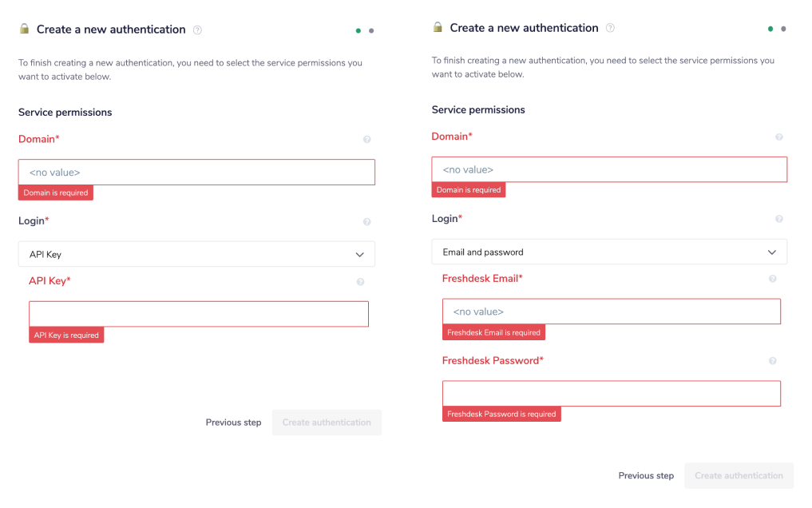The image size is (812, 508).
Task: Click the chevron on the API Key dropdown
Action: point(359,253)
